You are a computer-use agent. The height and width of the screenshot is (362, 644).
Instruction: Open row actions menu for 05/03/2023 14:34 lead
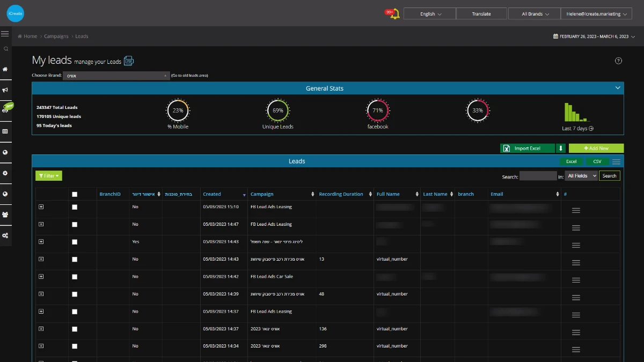pos(576,350)
